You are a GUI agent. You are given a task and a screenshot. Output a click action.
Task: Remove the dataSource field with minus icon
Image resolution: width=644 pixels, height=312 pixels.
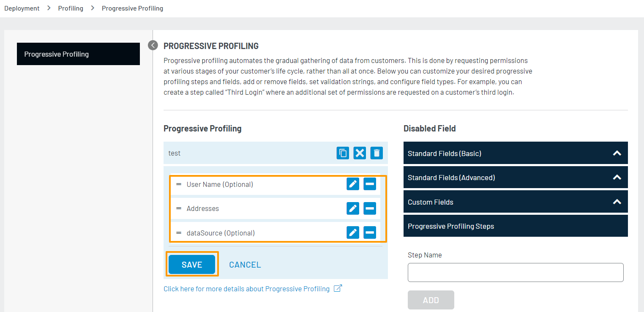[x=370, y=233]
